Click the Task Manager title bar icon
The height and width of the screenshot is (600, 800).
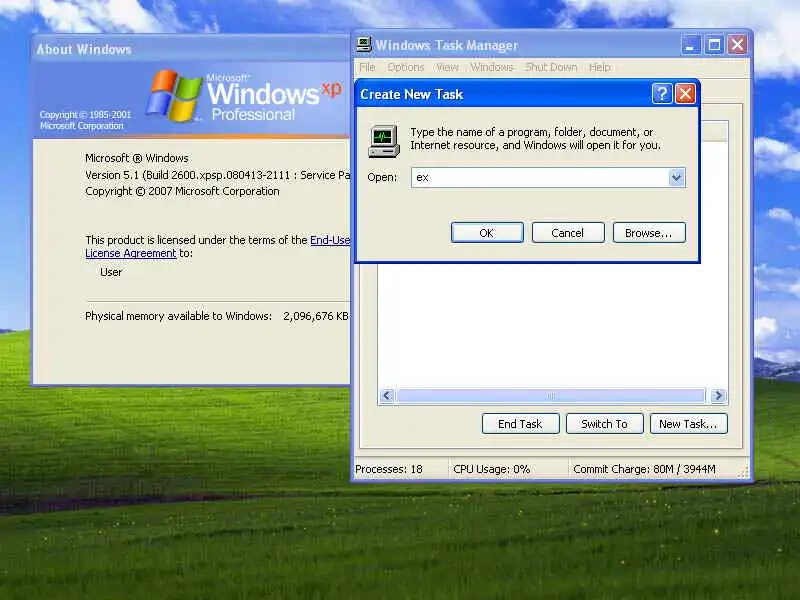364,45
